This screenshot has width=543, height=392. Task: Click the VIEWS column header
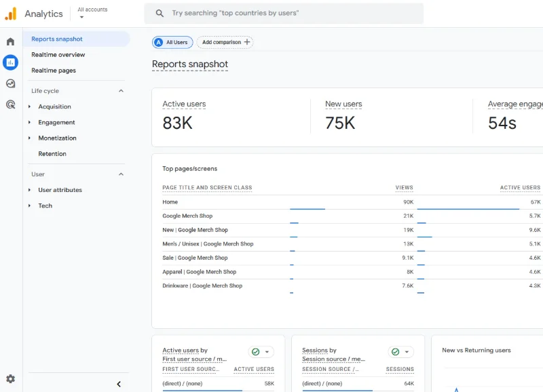click(404, 188)
